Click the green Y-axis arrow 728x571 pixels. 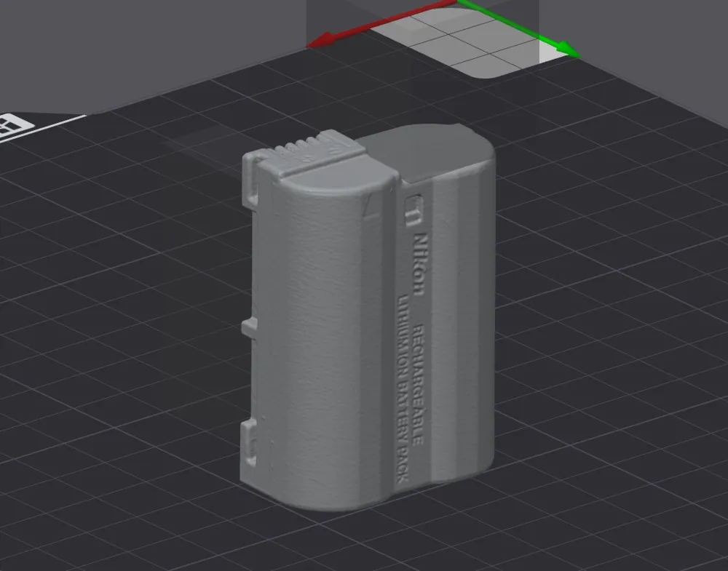click(x=519, y=28)
